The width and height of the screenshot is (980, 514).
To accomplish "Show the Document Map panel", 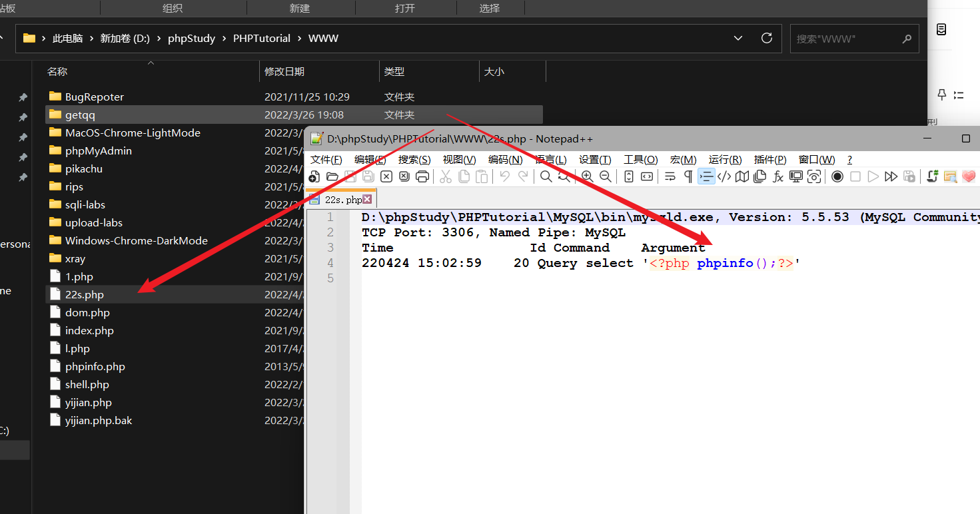I will [x=742, y=176].
